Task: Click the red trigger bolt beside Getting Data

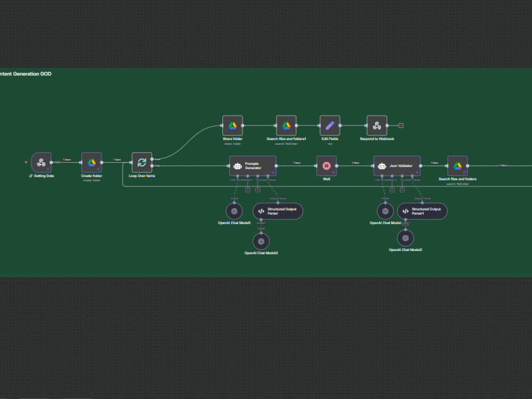Action: pyautogui.click(x=26, y=162)
